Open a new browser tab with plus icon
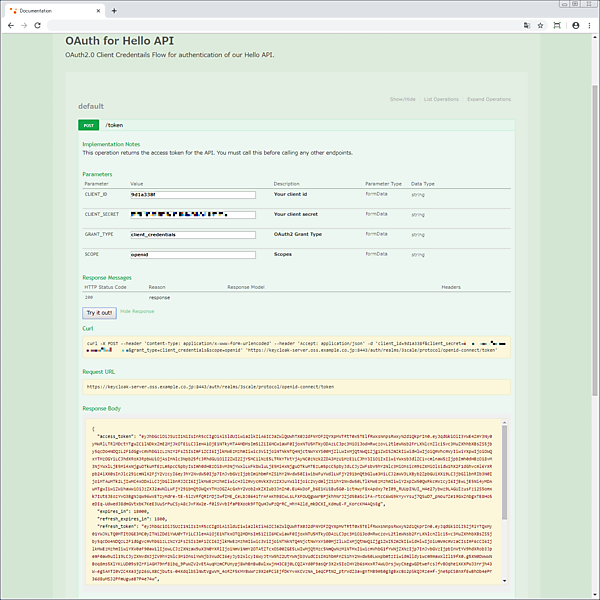The width and height of the screenshot is (600, 600). [114, 10]
